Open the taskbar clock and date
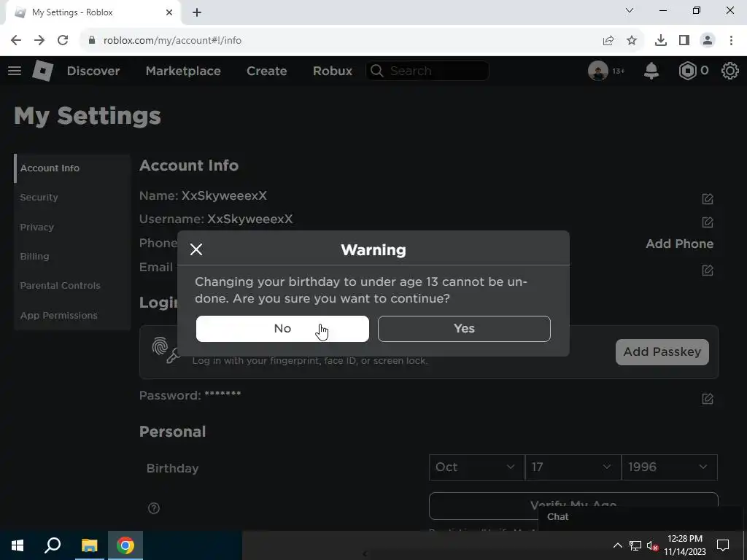The image size is (747, 560). tap(685, 545)
